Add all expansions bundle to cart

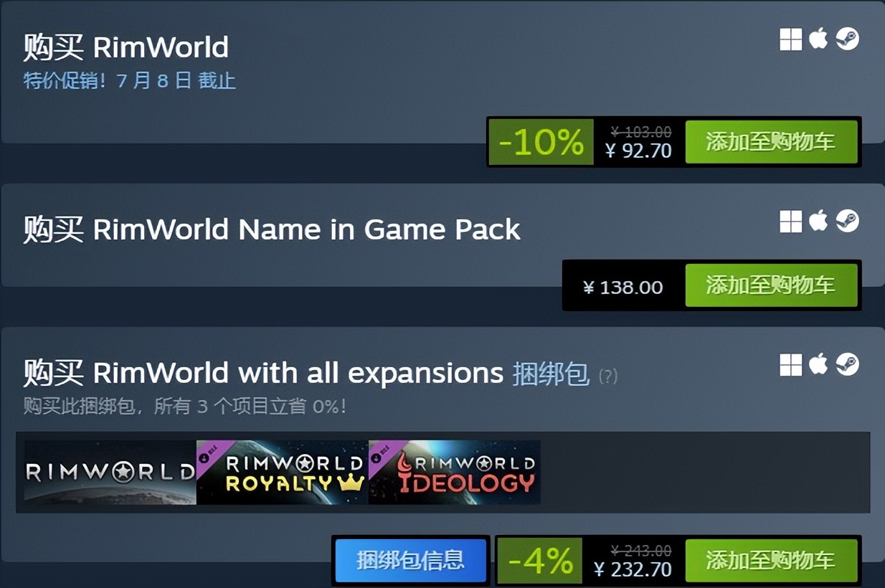[x=771, y=560]
